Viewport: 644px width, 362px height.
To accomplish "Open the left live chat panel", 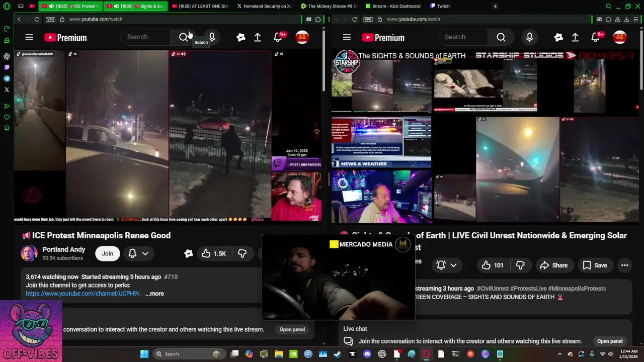I will (x=292, y=329).
